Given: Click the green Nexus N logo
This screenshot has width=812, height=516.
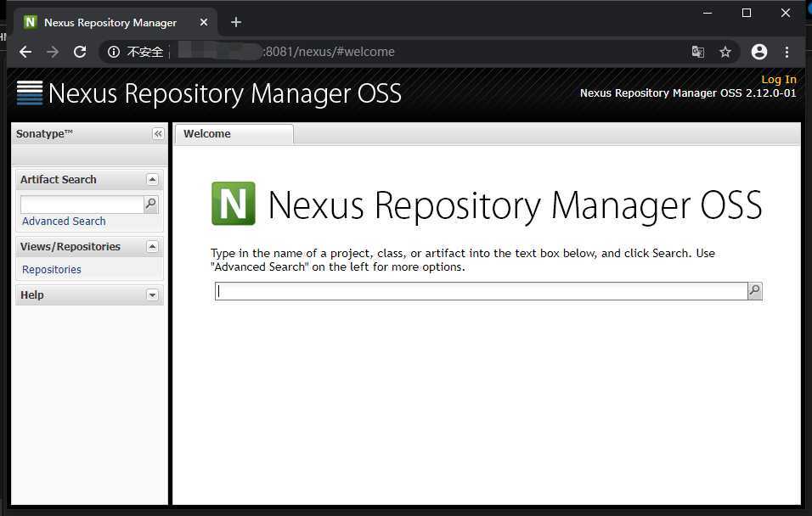Looking at the screenshot, I should click(233, 204).
